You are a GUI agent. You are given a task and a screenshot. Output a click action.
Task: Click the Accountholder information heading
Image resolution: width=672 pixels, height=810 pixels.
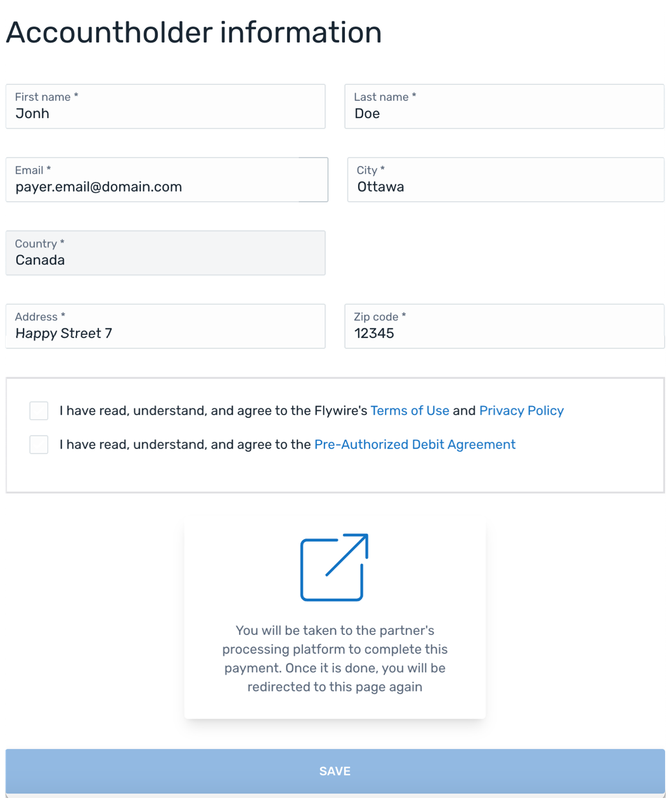[193, 32]
